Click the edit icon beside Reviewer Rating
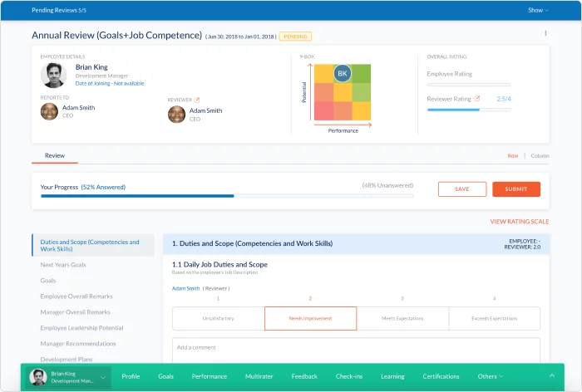Image resolution: width=582 pixels, height=392 pixels. point(477,99)
